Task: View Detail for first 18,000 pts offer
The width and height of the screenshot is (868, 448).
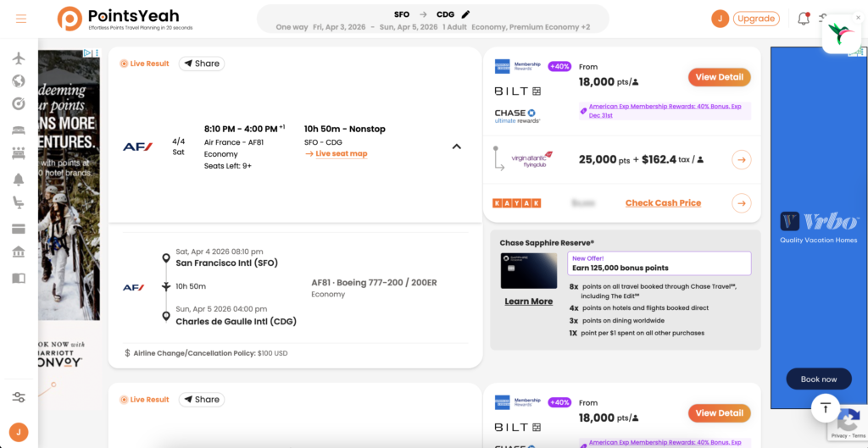Action: 719,77
